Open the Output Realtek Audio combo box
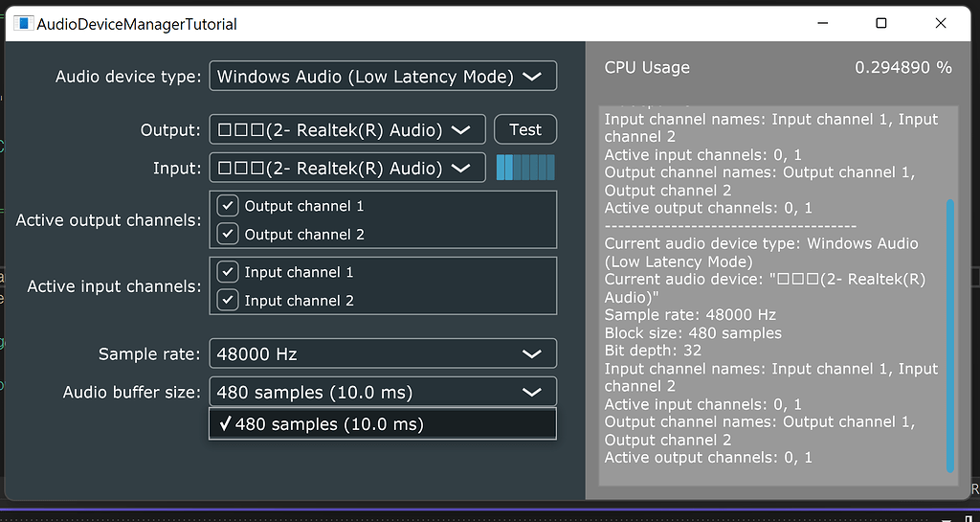 click(347, 130)
